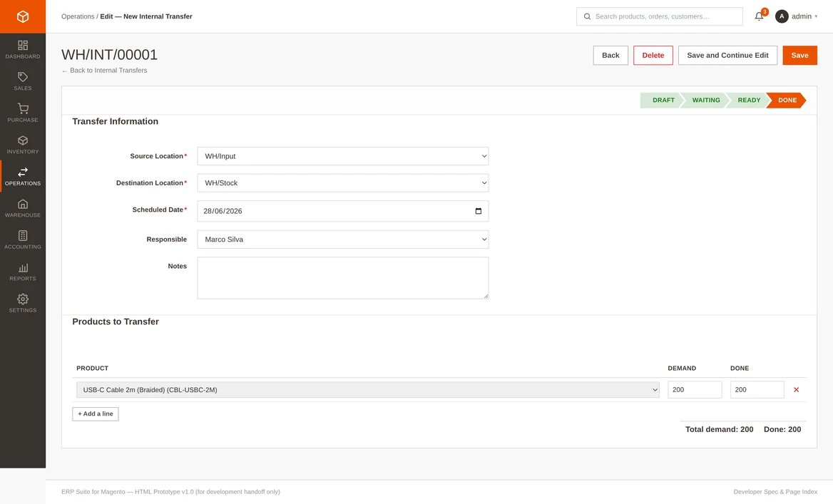Click the Total demand: 200 text
The width and height of the screenshot is (833, 504).
(x=719, y=429)
